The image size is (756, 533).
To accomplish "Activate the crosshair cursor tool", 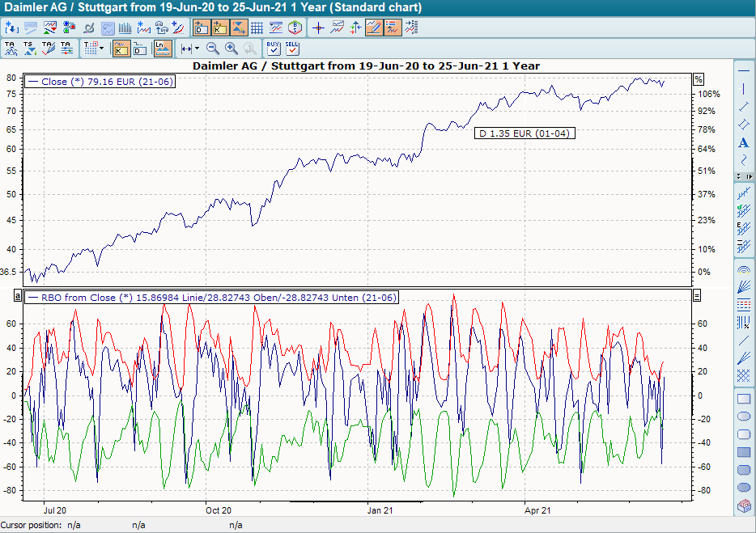I will click(x=317, y=27).
